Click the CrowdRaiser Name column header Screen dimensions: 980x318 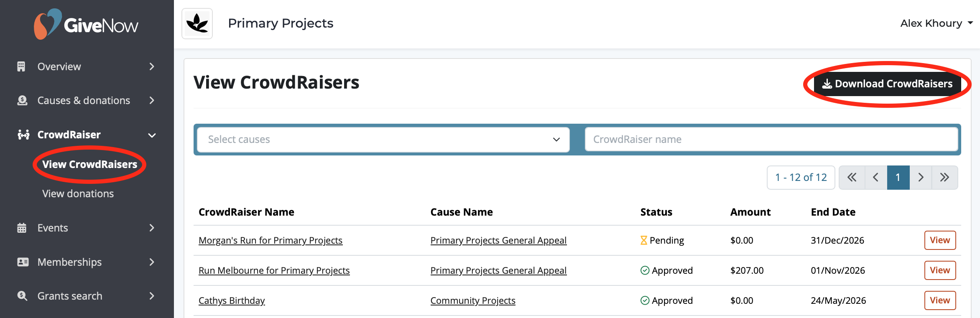[x=246, y=212]
